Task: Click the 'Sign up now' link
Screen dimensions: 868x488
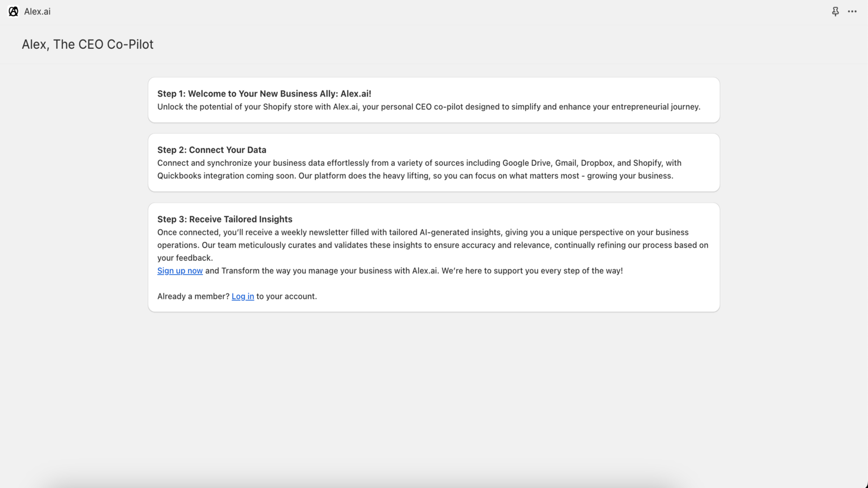Action: [180, 271]
